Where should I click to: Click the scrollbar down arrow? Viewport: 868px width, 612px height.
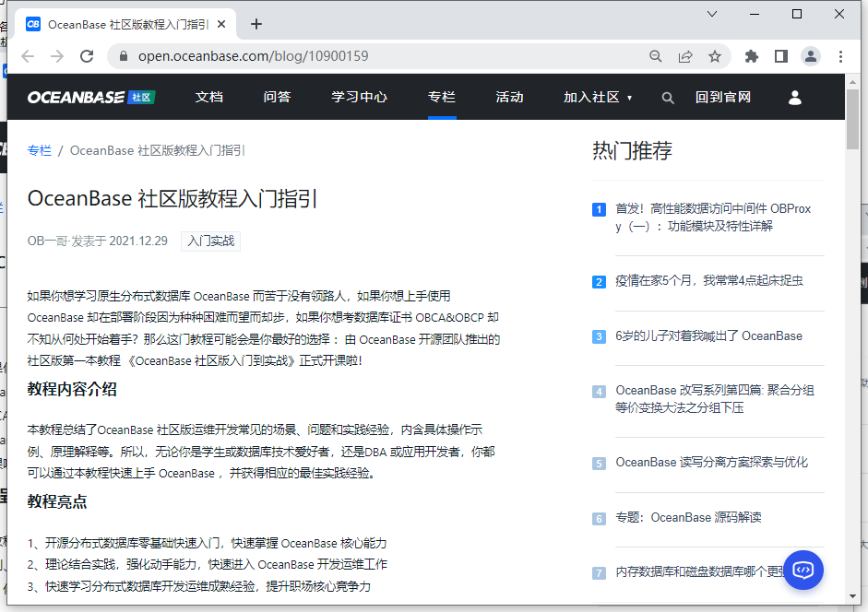852,596
